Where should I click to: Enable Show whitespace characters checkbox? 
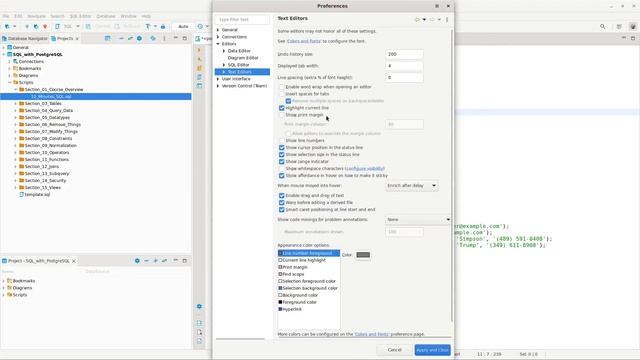coord(282,169)
